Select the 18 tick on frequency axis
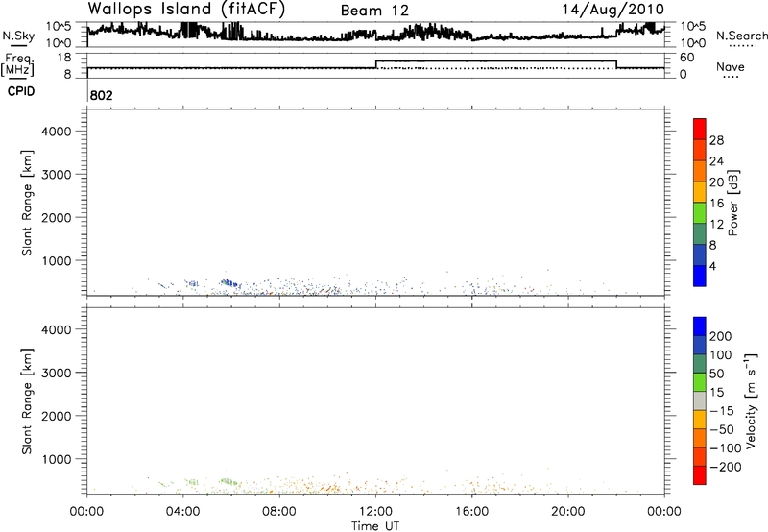This screenshot has height=532, width=768. [x=64, y=58]
